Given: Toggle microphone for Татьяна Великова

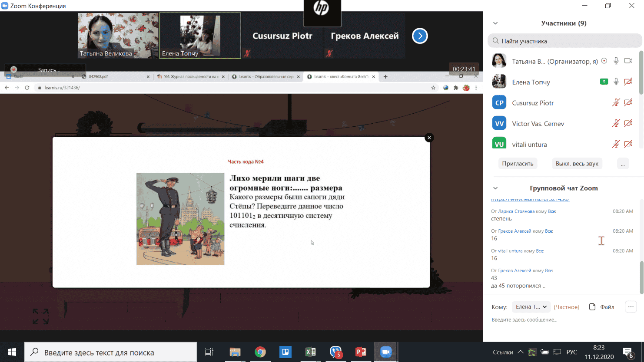Looking at the screenshot, I should point(616,61).
